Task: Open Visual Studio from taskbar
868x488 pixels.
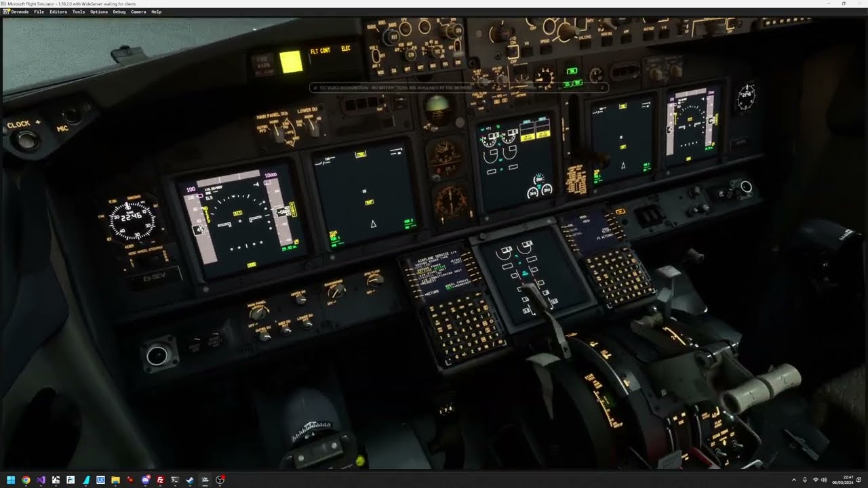Action: 41,480
